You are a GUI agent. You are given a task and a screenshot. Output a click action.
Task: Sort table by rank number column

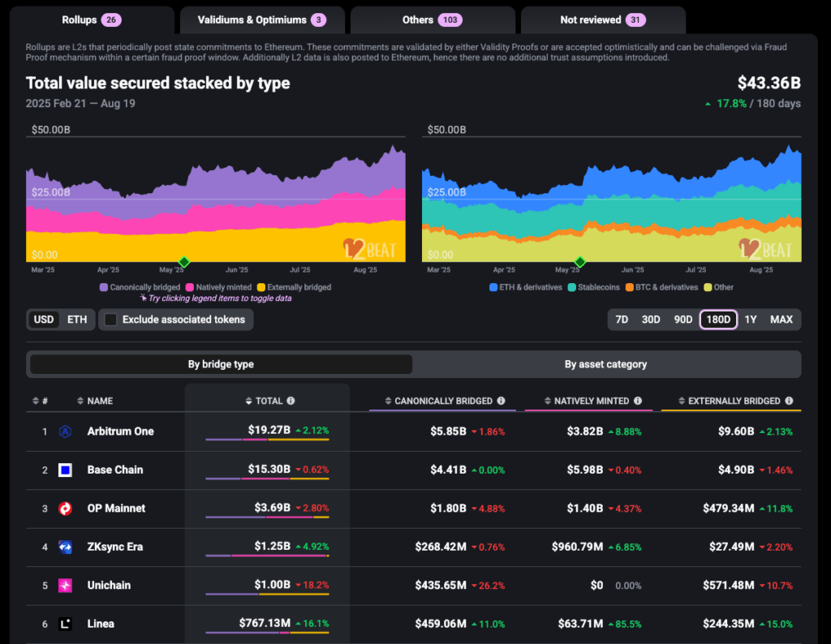click(40, 401)
